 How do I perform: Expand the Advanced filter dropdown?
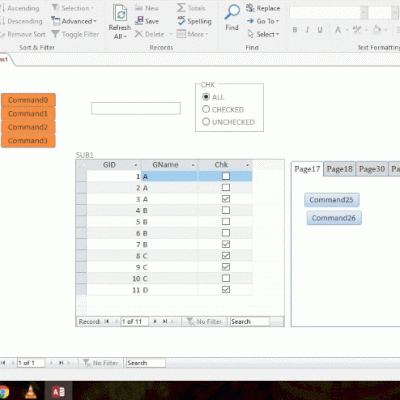(95, 21)
